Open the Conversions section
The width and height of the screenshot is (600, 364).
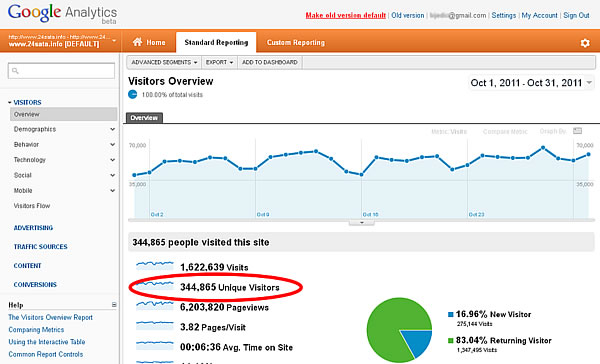[x=35, y=285]
